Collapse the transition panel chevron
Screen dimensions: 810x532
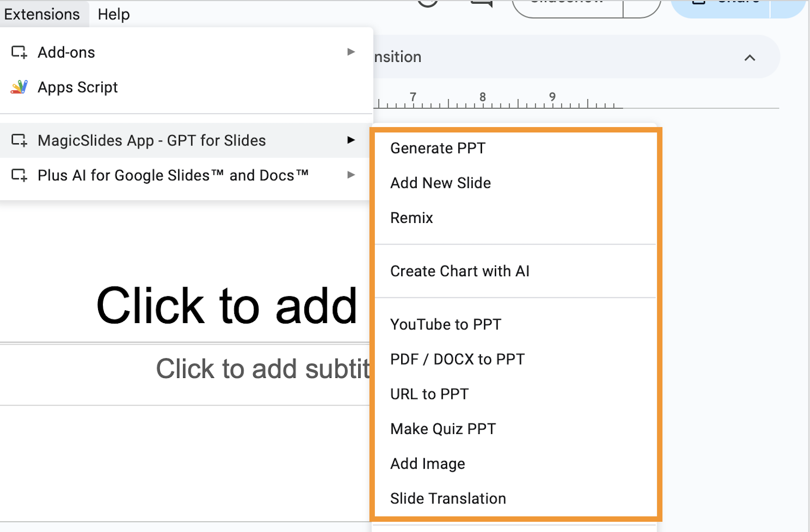750,58
